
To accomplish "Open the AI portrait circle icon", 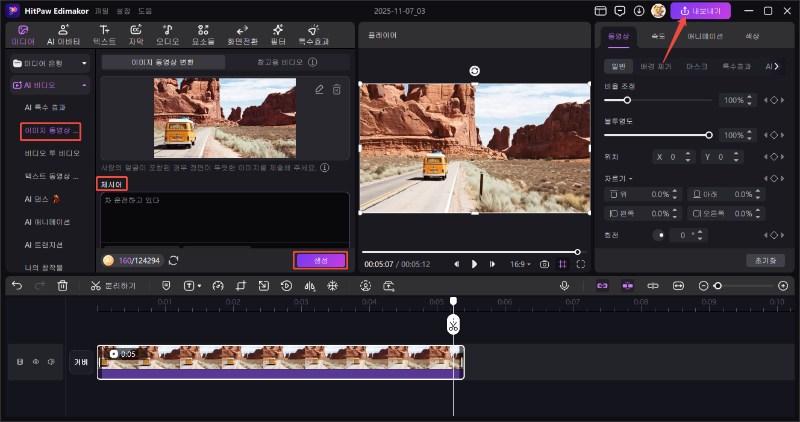I will coord(365,286).
